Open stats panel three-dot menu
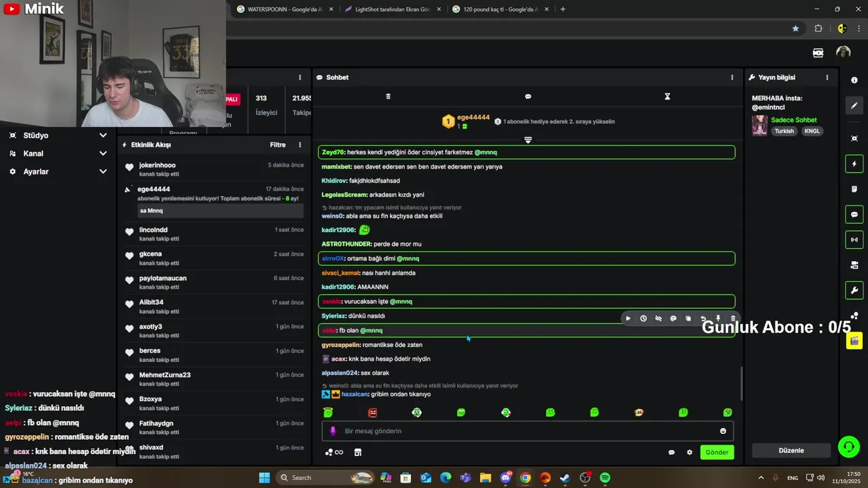This screenshot has height=488, width=868. pyautogui.click(x=300, y=77)
